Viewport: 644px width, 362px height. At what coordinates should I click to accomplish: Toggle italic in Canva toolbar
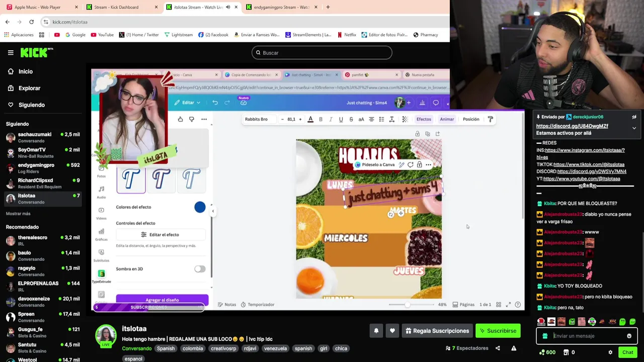coord(331,119)
